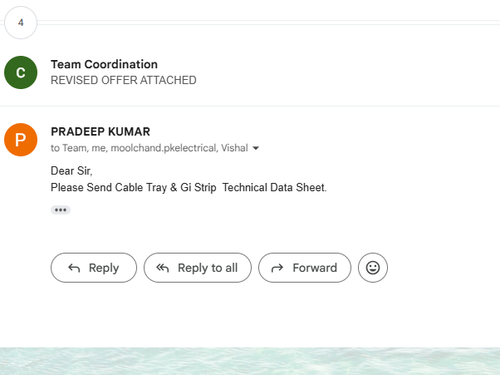The height and width of the screenshot is (375, 500).
Task: Select sender name PRADEEP KUMAR
Action: point(100,132)
